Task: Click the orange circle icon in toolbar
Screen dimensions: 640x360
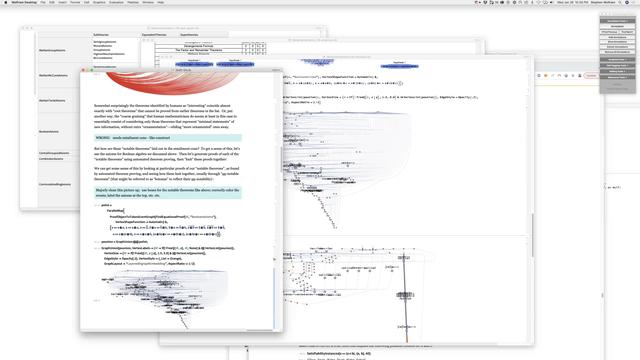Action: [546, 76]
